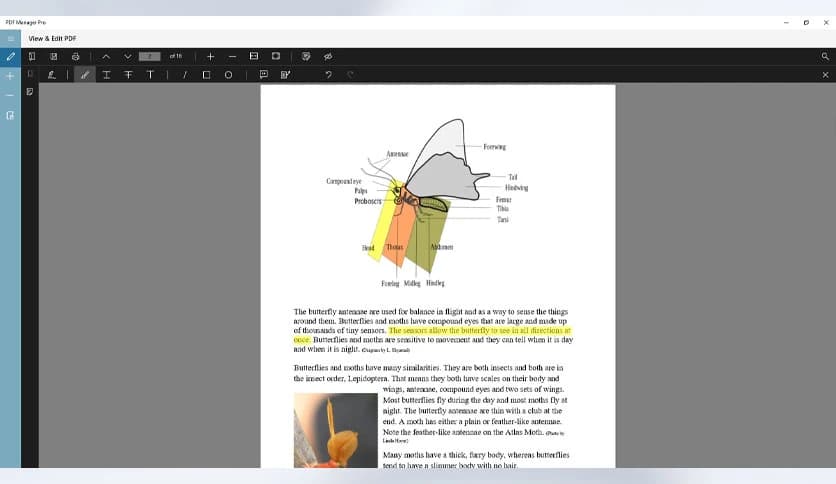
Task: Choose the rectangle shape tool
Action: [206, 74]
